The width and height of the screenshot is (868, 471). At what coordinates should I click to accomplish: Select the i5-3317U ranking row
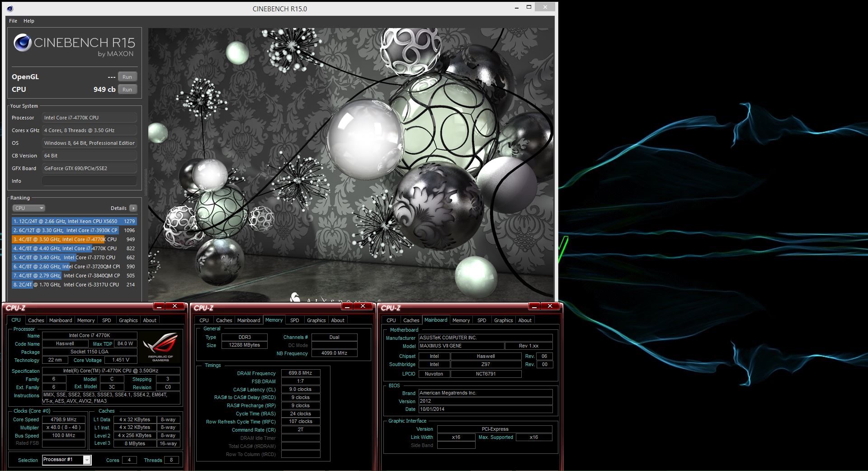74,285
